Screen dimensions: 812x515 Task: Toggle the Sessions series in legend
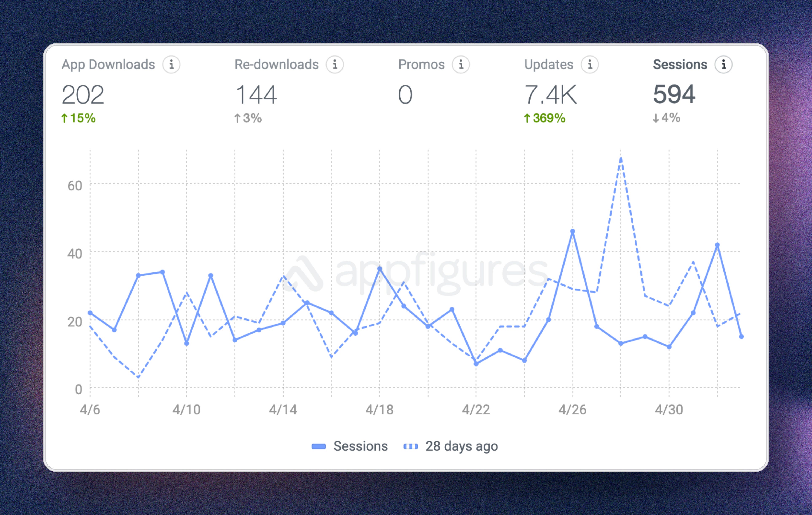(360, 446)
